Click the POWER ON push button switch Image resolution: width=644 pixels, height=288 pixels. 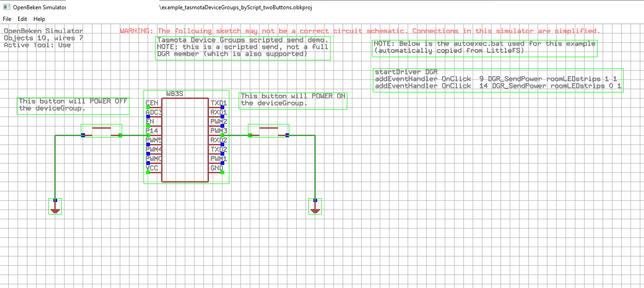tap(269, 131)
